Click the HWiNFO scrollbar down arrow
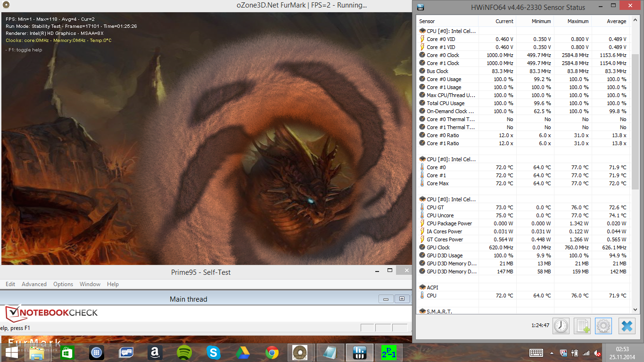Image resolution: width=644 pixels, height=362 pixels. (635, 309)
